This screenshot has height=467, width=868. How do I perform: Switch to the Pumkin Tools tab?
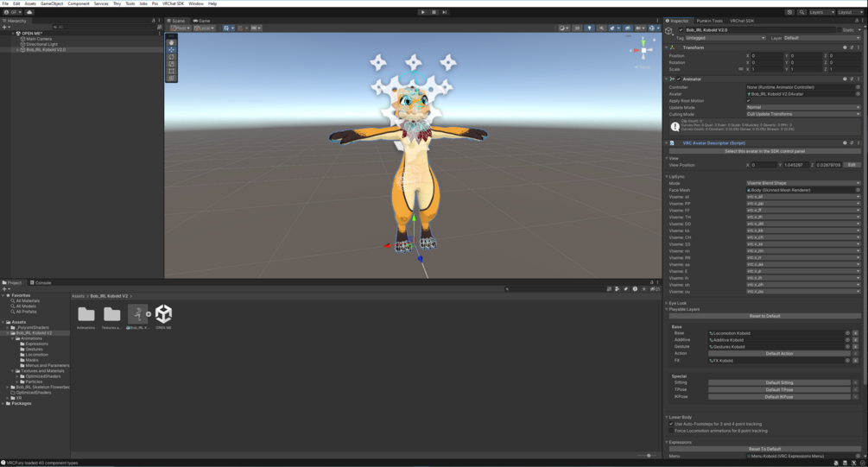click(x=709, y=21)
